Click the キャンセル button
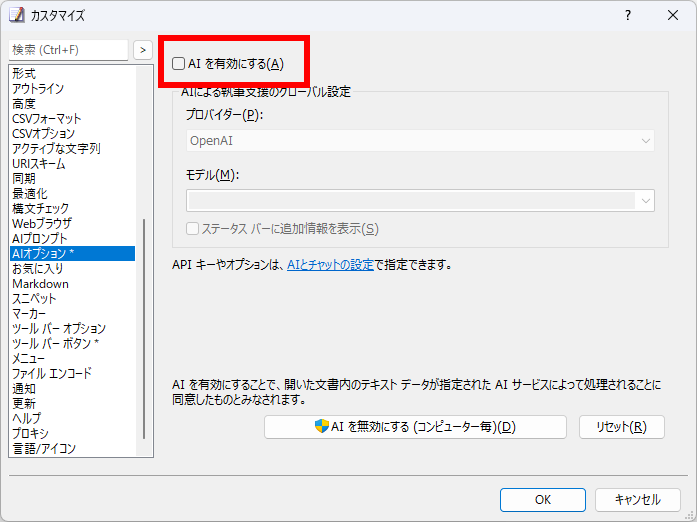The image size is (697, 522). click(637, 500)
